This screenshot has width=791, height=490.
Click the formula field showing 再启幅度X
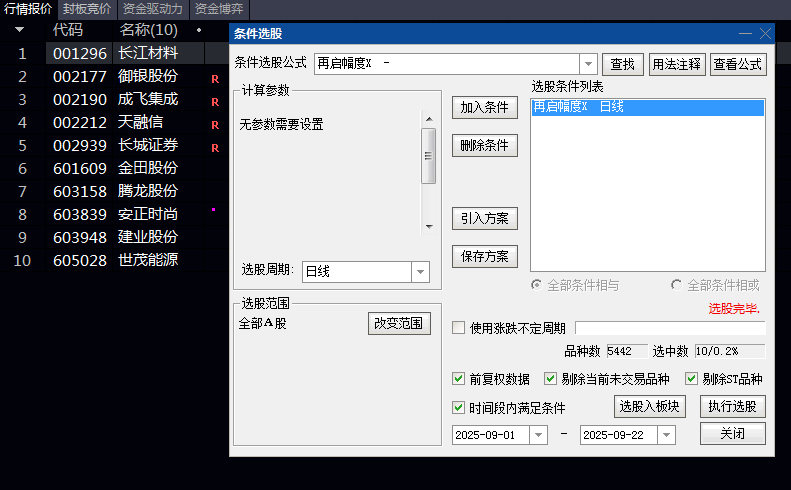447,64
